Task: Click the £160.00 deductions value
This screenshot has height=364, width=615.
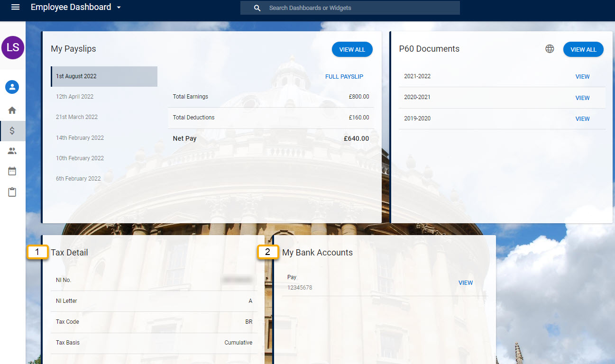Action: (x=359, y=118)
